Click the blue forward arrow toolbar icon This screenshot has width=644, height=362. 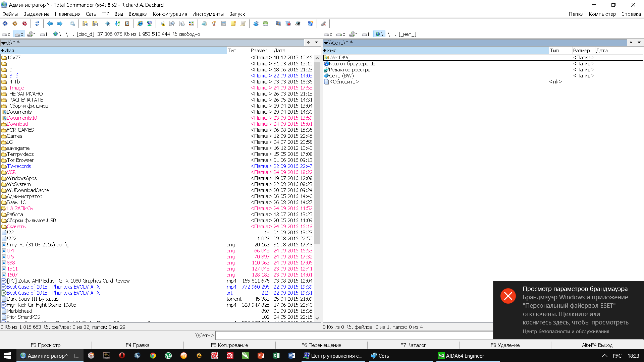coord(60,23)
